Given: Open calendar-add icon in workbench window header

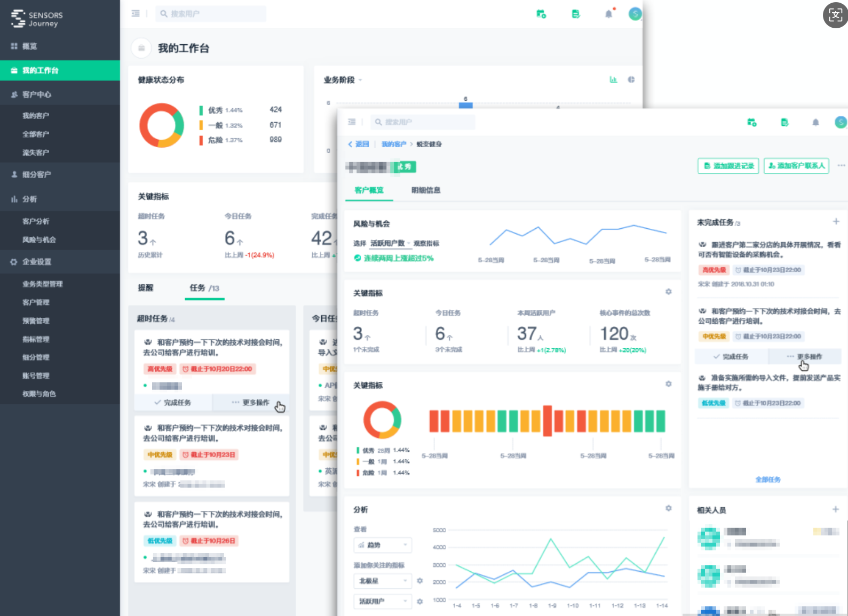Looking at the screenshot, I should point(541,14).
